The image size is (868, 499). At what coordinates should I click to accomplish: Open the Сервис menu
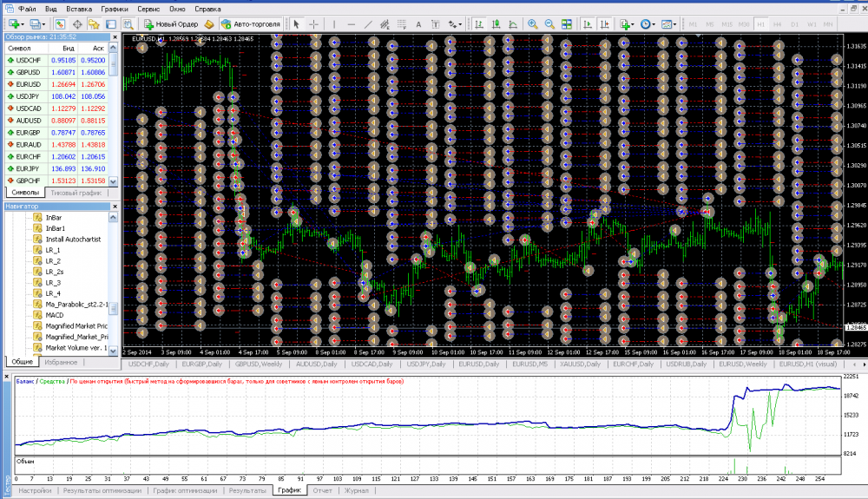pos(148,9)
